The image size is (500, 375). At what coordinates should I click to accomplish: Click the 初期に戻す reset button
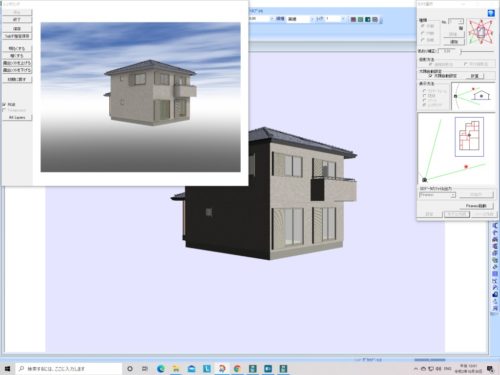(x=17, y=79)
